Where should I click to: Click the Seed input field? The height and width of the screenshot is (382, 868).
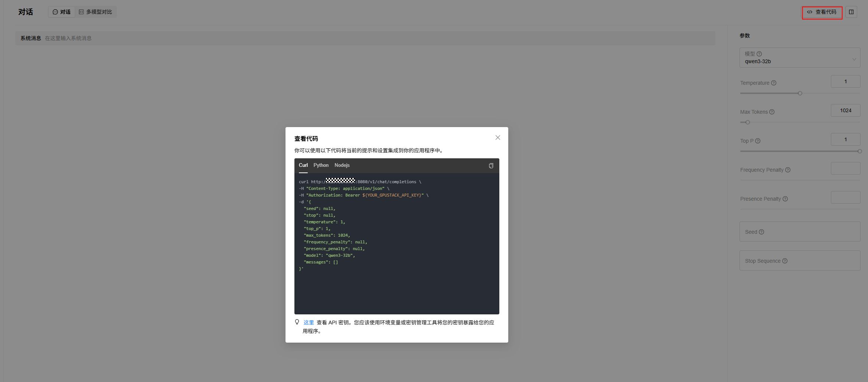[x=800, y=232]
